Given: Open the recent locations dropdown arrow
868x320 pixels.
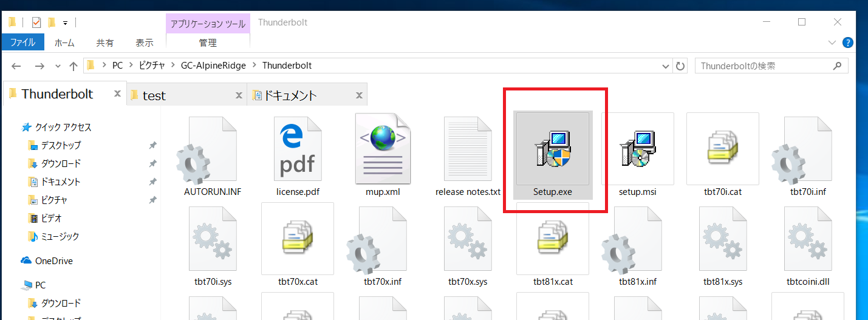Looking at the screenshot, I should (58, 66).
